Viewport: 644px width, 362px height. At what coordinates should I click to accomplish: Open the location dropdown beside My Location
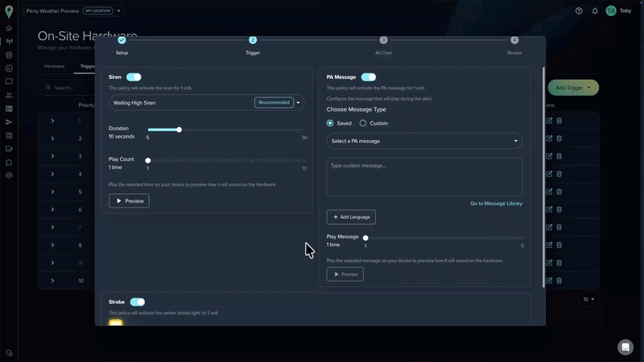(x=118, y=11)
